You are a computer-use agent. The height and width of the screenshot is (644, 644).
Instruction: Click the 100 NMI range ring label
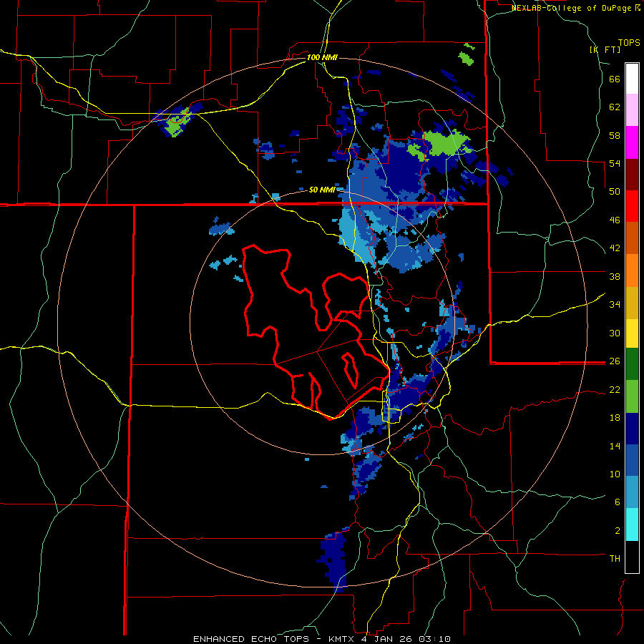click(x=321, y=57)
